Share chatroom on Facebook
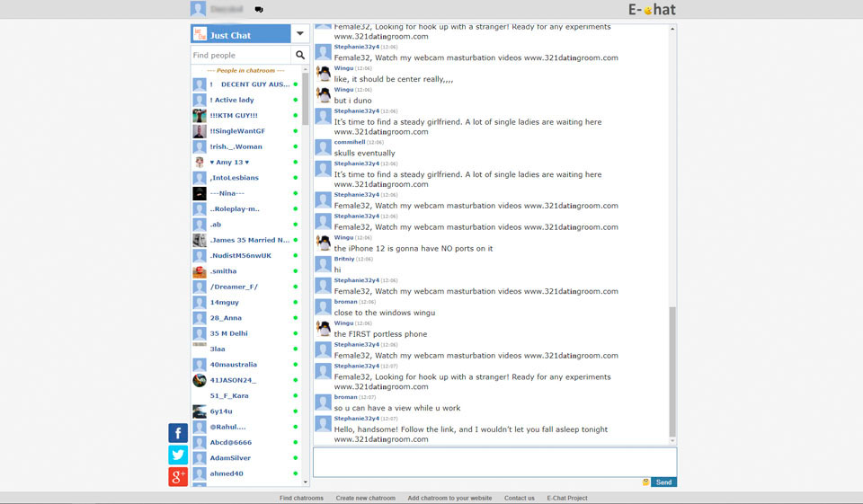The image size is (863, 504). [178, 433]
